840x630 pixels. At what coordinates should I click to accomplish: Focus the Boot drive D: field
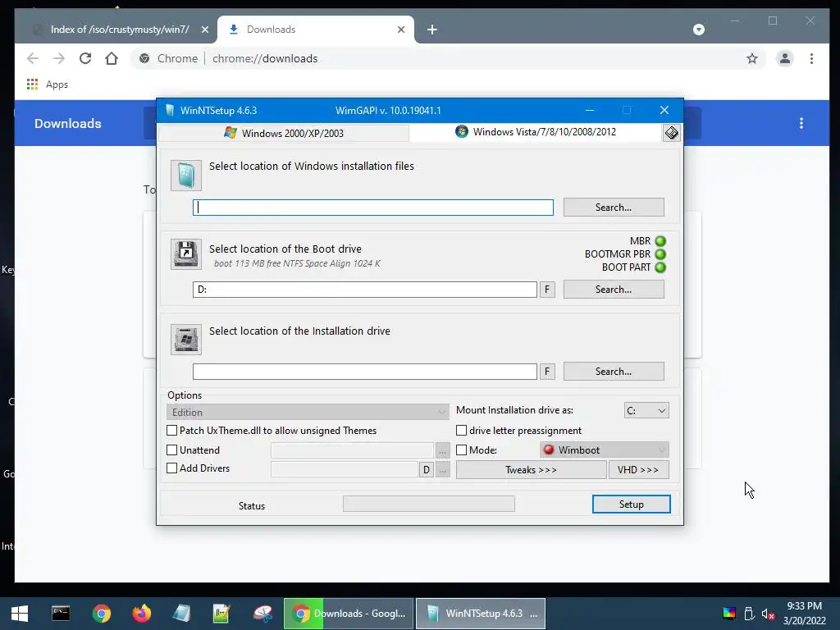point(365,290)
